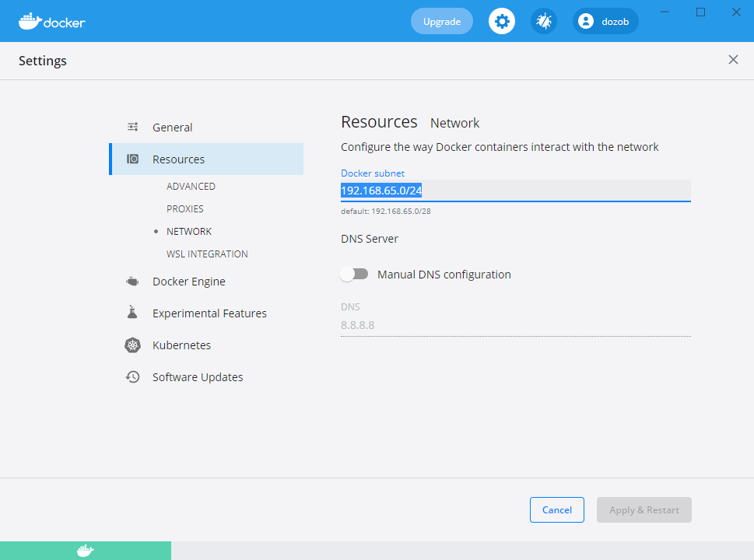The height and width of the screenshot is (560, 754).
Task: Toggle Manual DNS configuration switch
Action: (x=354, y=274)
